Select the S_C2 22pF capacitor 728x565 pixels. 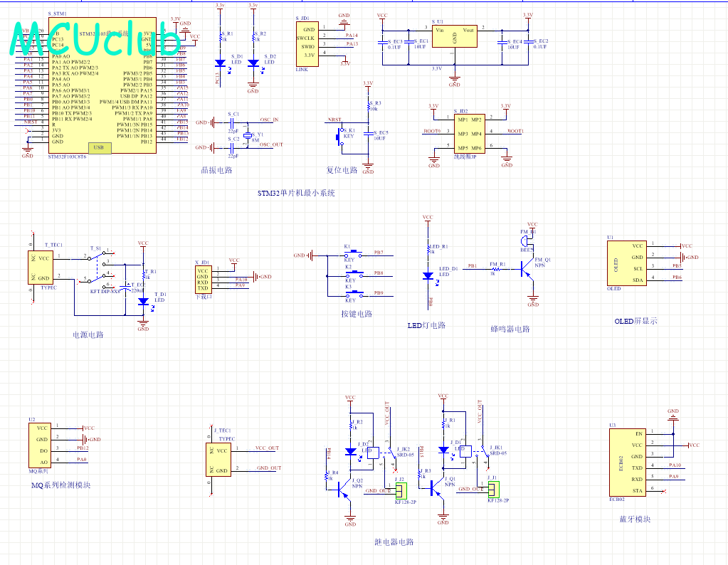[233, 147]
